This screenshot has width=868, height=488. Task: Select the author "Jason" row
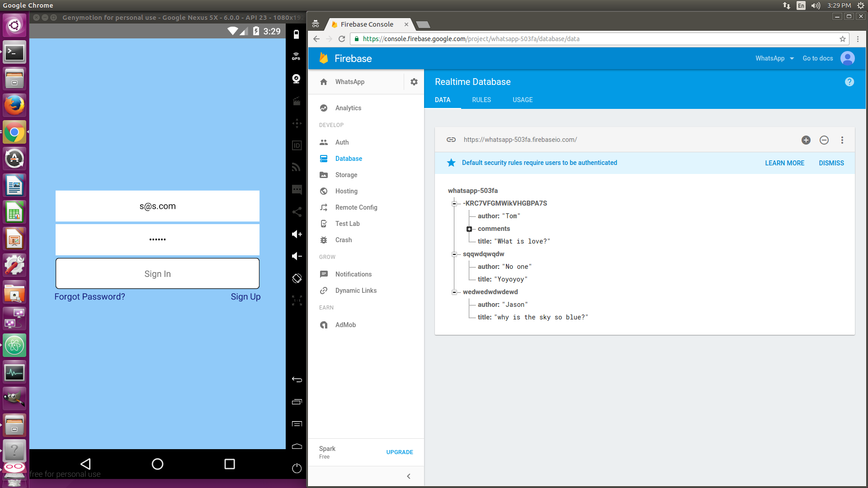[x=503, y=305]
